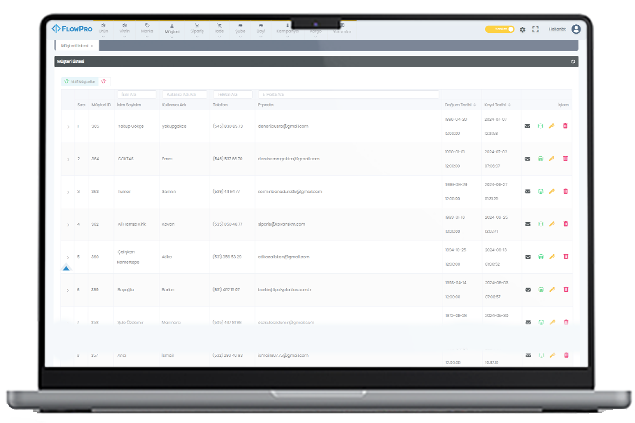Click the yellow pencil edit icon in row two
Image resolution: width=635 pixels, height=423 pixels.
552,158
